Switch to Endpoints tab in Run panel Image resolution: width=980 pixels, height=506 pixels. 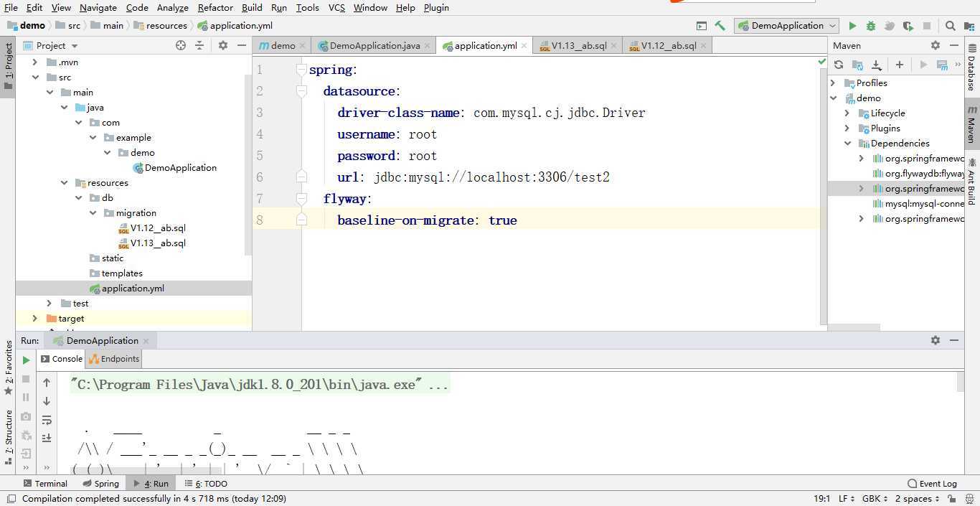[114, 359]
